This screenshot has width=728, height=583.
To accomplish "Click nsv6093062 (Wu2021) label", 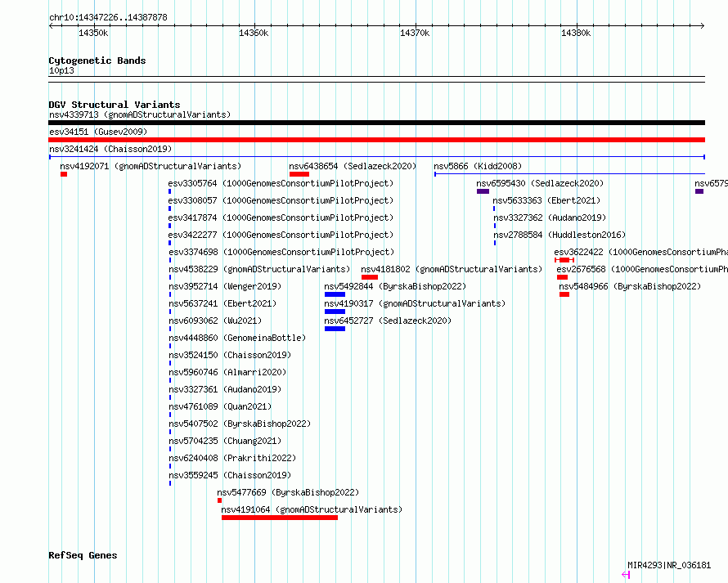I will tap(215, 321).
